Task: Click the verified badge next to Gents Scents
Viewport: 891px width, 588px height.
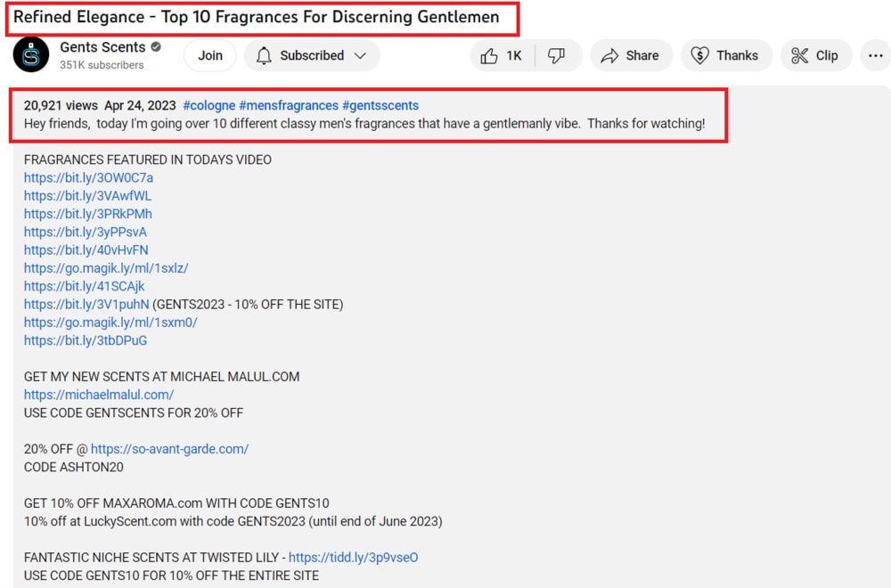Action: click(156, 47)
